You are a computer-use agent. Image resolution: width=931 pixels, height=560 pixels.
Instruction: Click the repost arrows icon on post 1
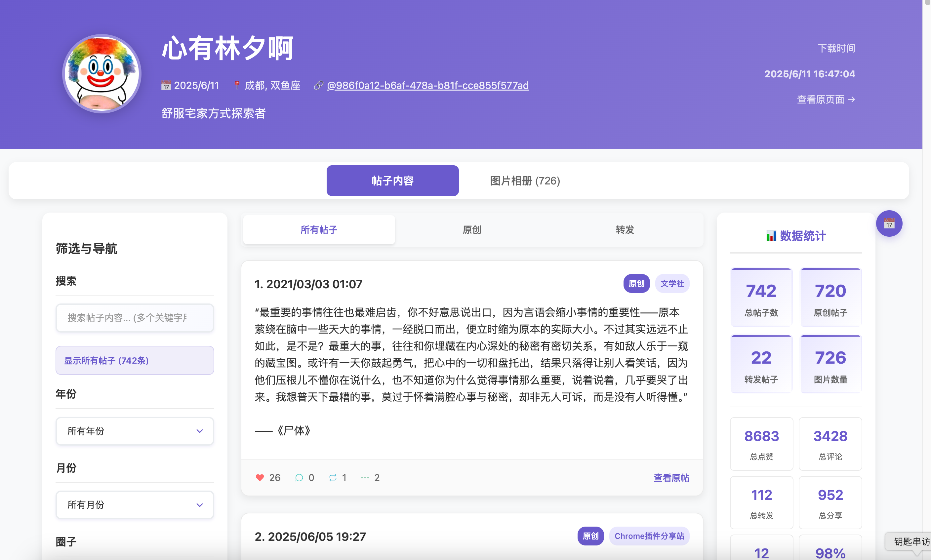click(x=333, y=477)
